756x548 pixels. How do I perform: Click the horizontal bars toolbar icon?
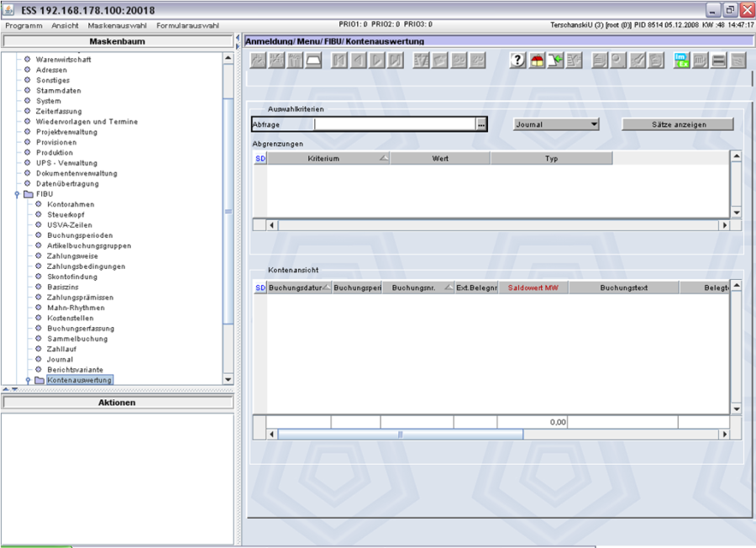click(x=718, y=61)
